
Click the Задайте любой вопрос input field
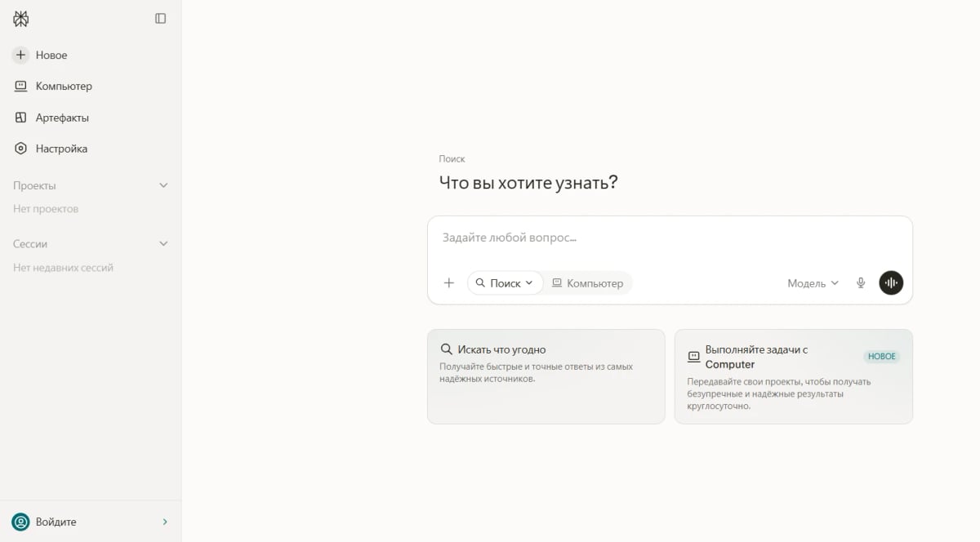(x=670, y=238)
